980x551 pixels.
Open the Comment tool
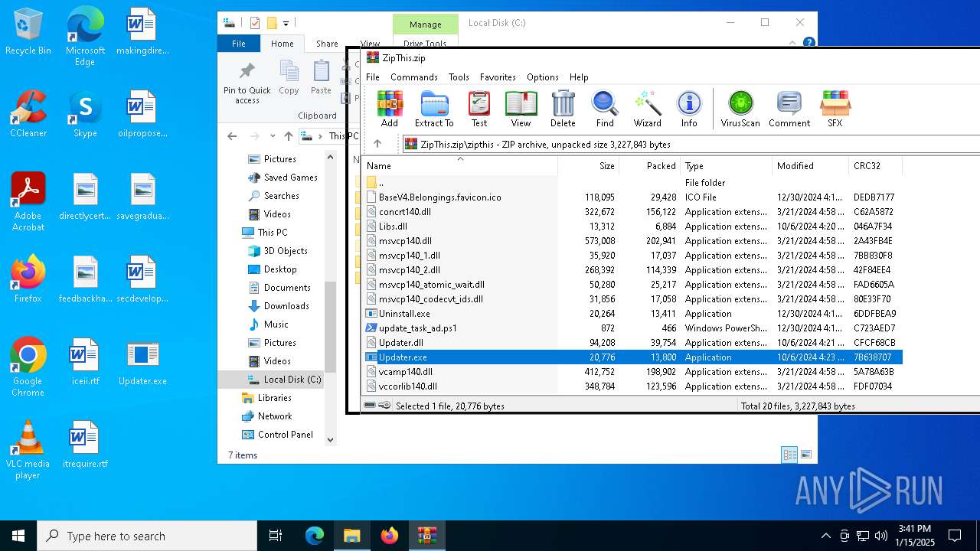coord(789,109)
